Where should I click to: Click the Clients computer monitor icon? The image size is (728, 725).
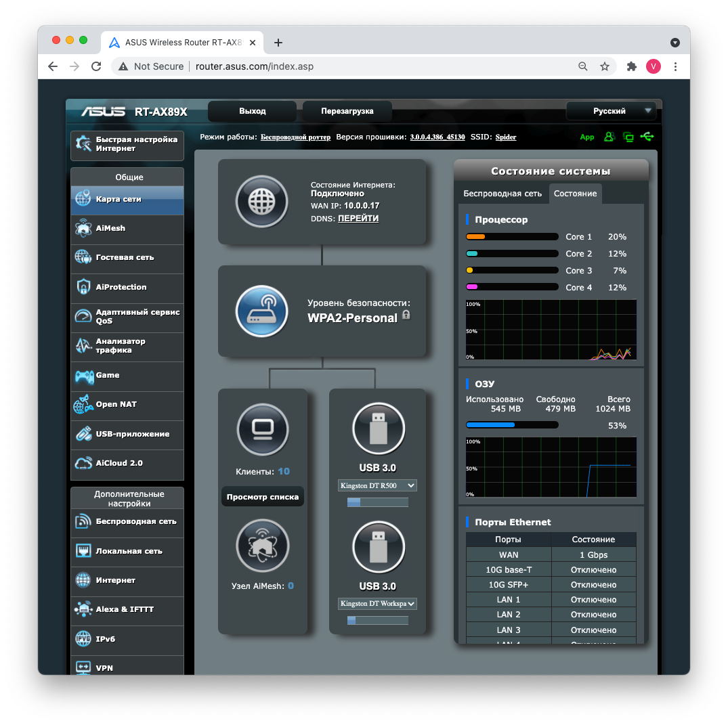(x=263, y=429)
